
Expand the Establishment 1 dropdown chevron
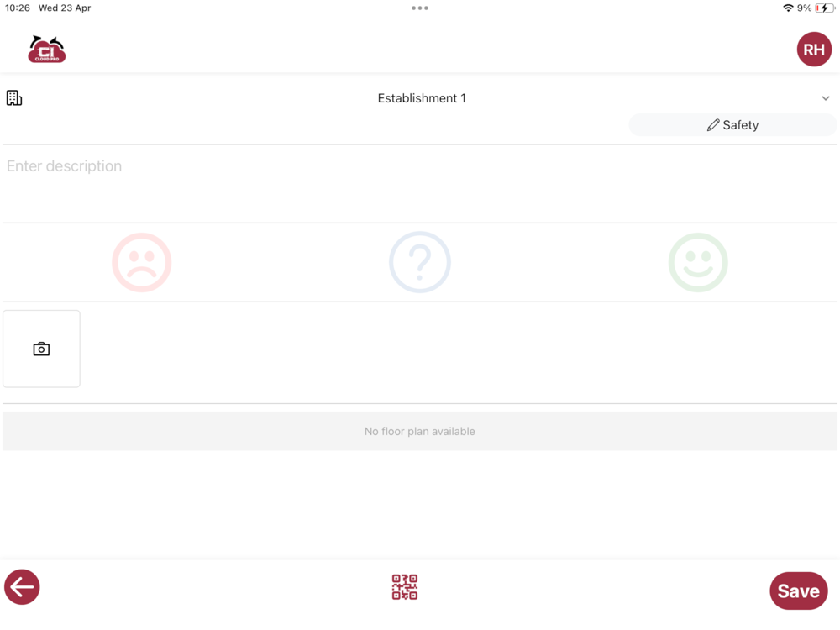click(826, 98)
